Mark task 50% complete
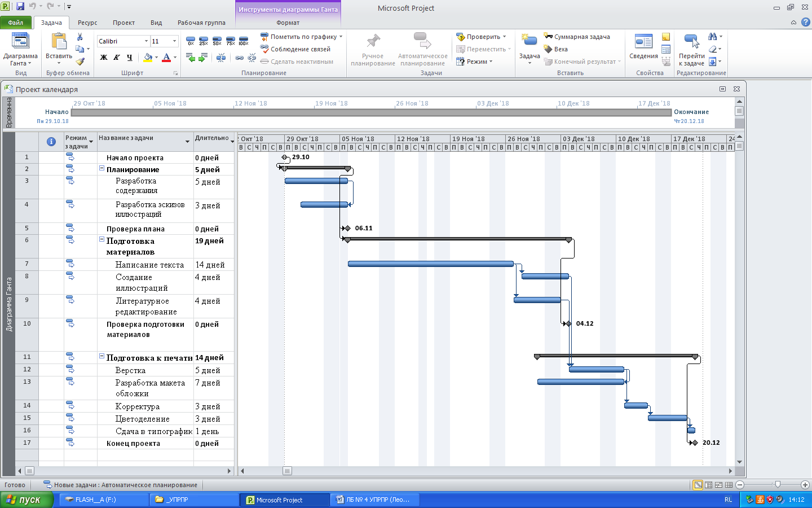The width and height of the screenshot is (812, 508). [x=217, y=41]
